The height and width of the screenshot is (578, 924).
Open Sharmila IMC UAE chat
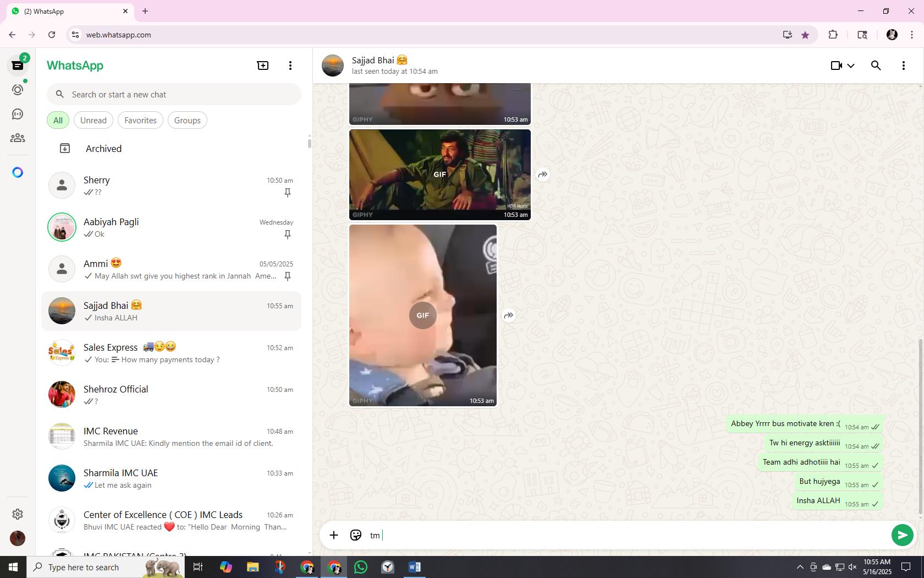click(x=171, y=478)
